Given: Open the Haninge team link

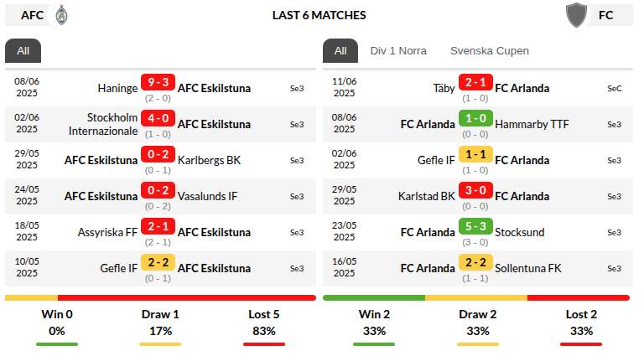Looking at the screenshot, I should coord(117,88).
